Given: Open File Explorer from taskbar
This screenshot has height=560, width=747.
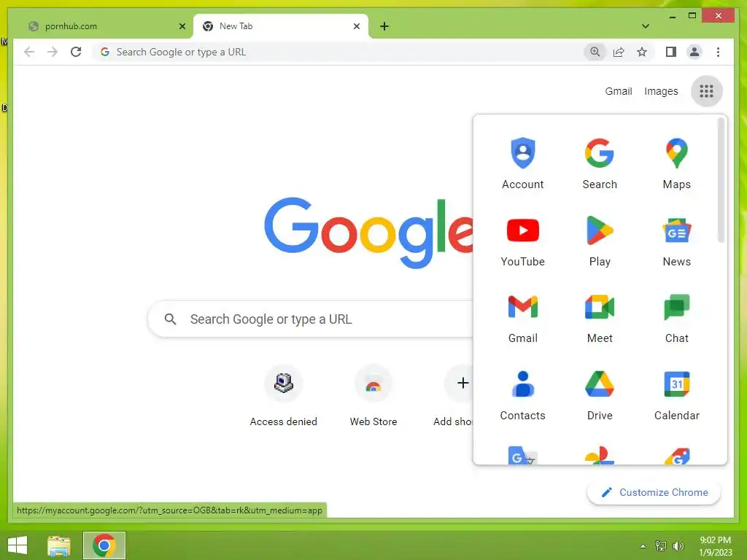Looking at the screenshot, I should [58, 545].
